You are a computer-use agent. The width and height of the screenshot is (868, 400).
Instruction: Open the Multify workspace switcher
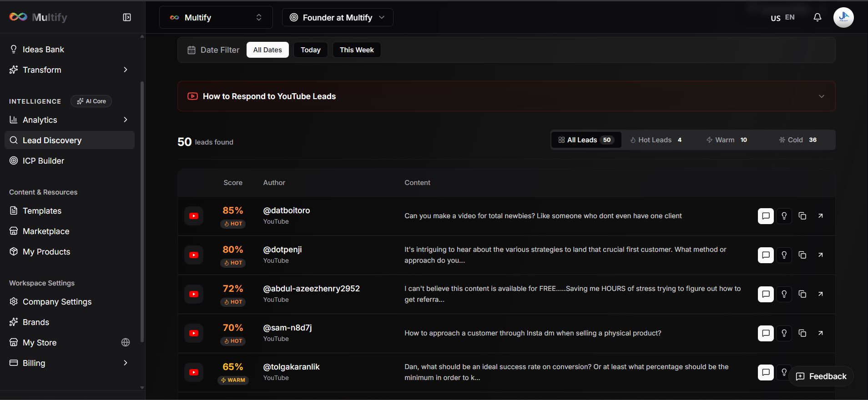(216, 17)
